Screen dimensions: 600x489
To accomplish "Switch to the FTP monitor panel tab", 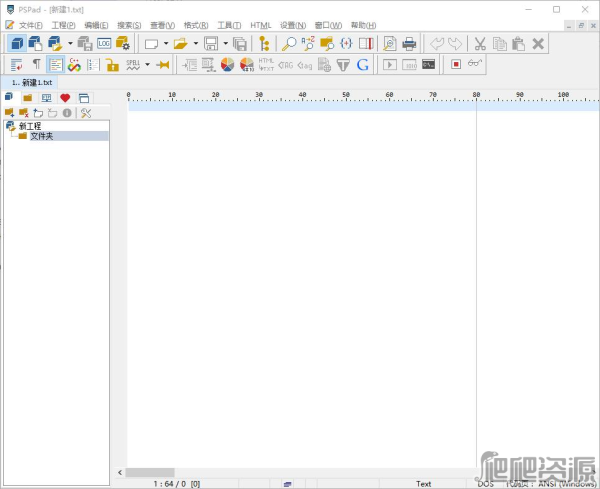I will pos(46,98).
